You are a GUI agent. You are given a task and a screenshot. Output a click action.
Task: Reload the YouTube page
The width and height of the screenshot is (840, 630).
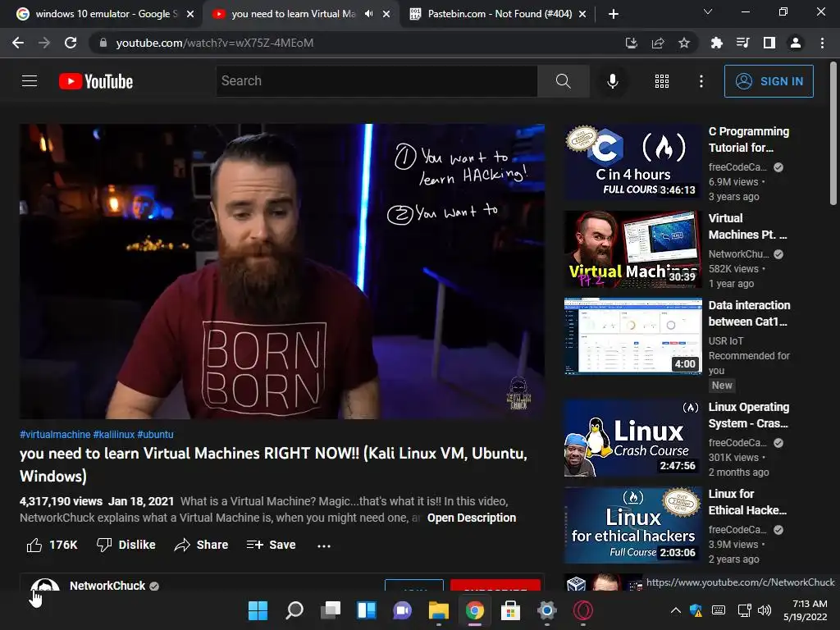pos(71,43)
